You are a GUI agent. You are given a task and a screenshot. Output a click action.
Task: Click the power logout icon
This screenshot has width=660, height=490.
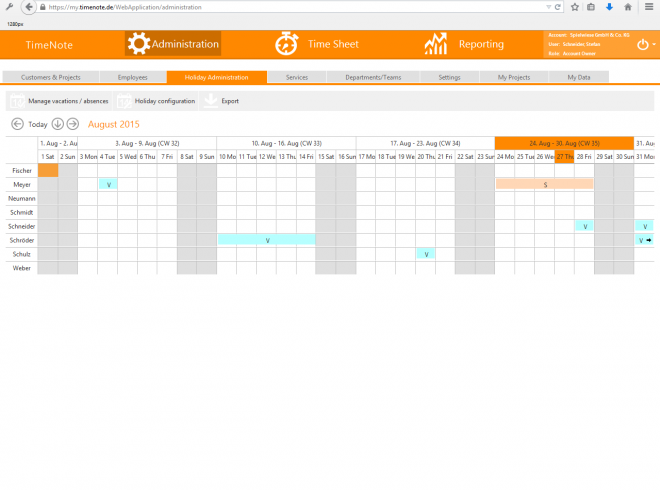tap(641, 44)
